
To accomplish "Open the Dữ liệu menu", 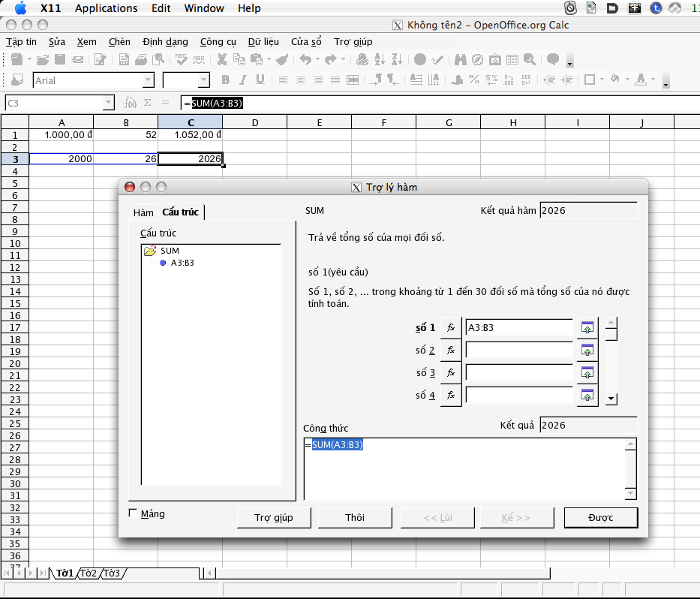I will coord(263,41).
